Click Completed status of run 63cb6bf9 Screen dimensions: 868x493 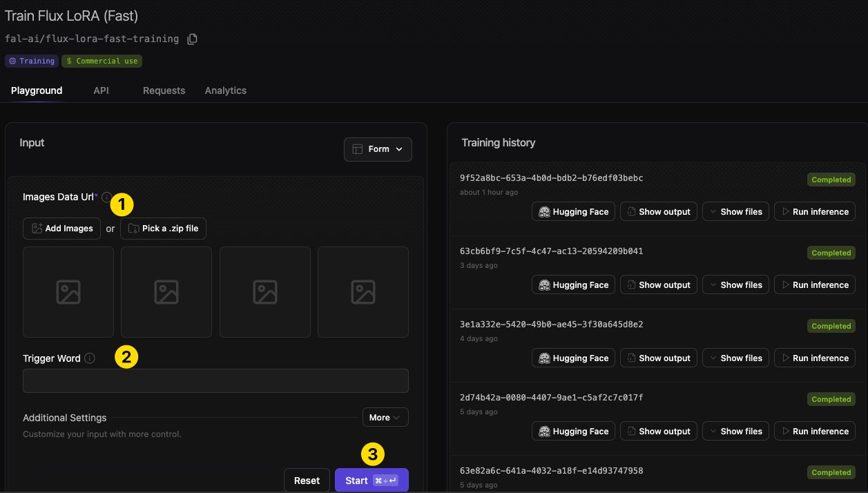[x=831, y=253]
